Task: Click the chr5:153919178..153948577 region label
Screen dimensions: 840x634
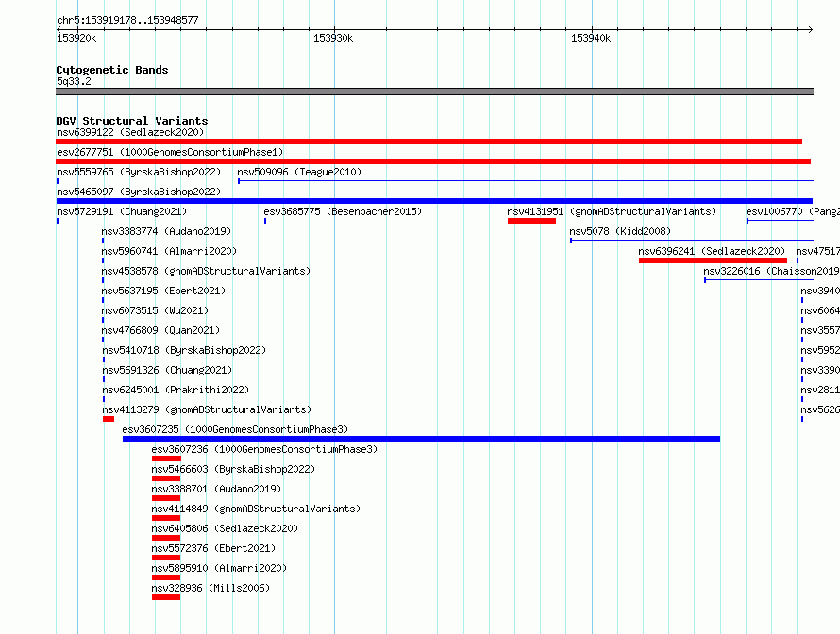Action: (127, 20)
